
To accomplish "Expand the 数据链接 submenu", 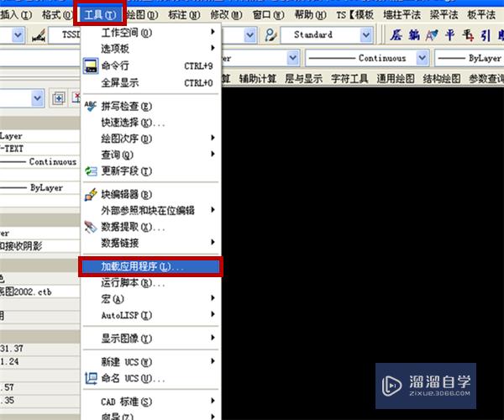I will pyautogui.click(x=150, y=243).
